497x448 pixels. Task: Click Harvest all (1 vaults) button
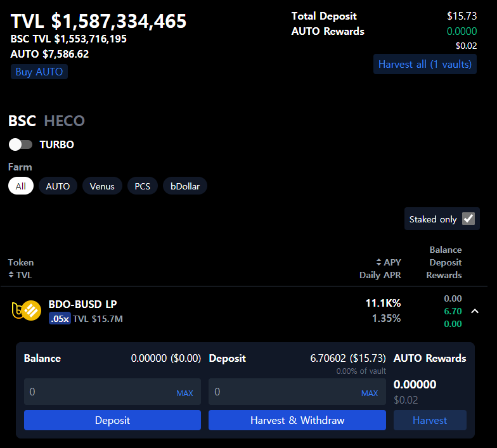click(425, 65)
